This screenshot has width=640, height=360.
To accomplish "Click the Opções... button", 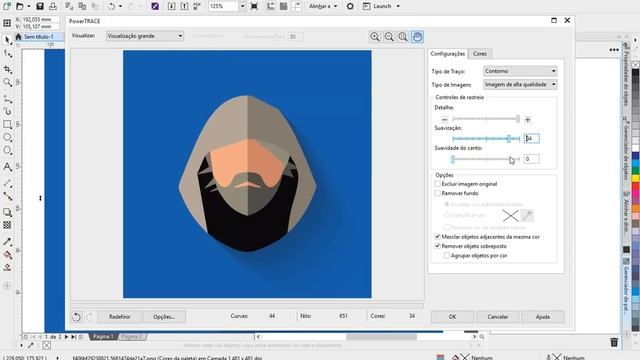I will pos(164,317).
